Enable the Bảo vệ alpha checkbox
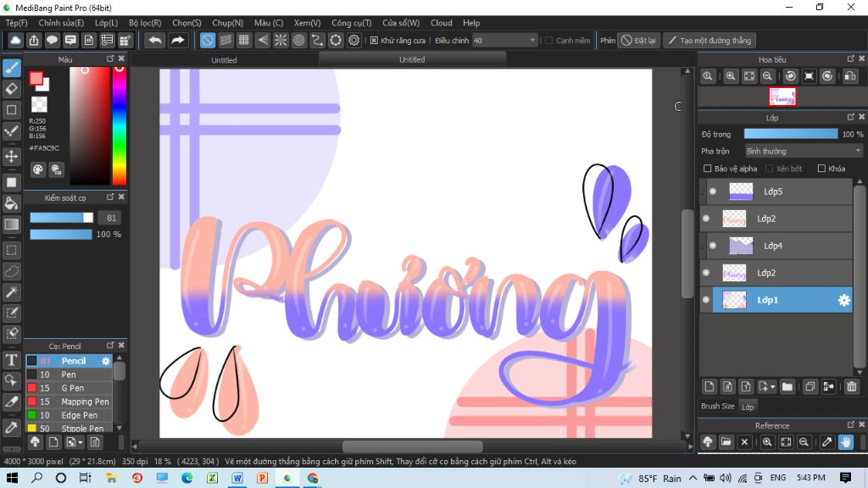The width and height of the screenshot is (868, 488). point(707,169)
